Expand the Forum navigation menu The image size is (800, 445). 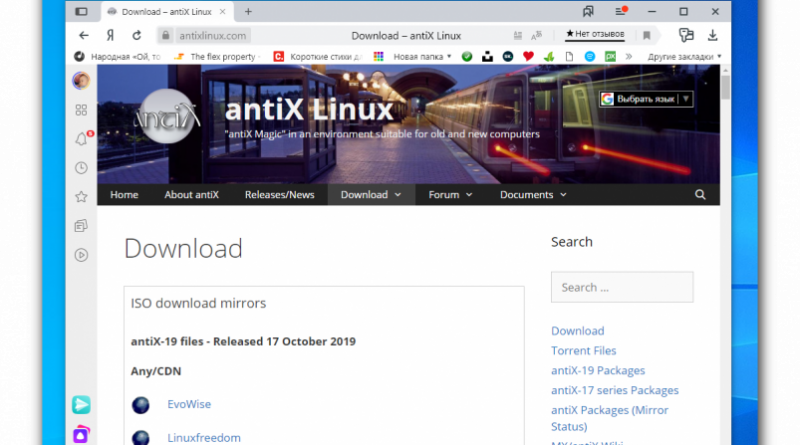(x=449, y=195)
